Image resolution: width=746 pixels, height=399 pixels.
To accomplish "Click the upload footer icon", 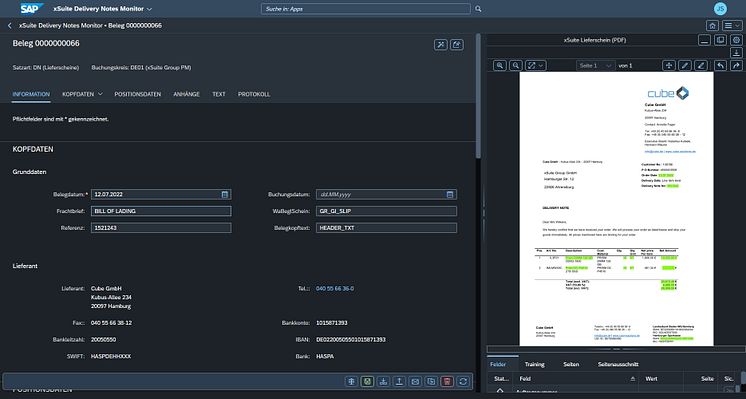I will pyautogui.click(x=399, y=381).
